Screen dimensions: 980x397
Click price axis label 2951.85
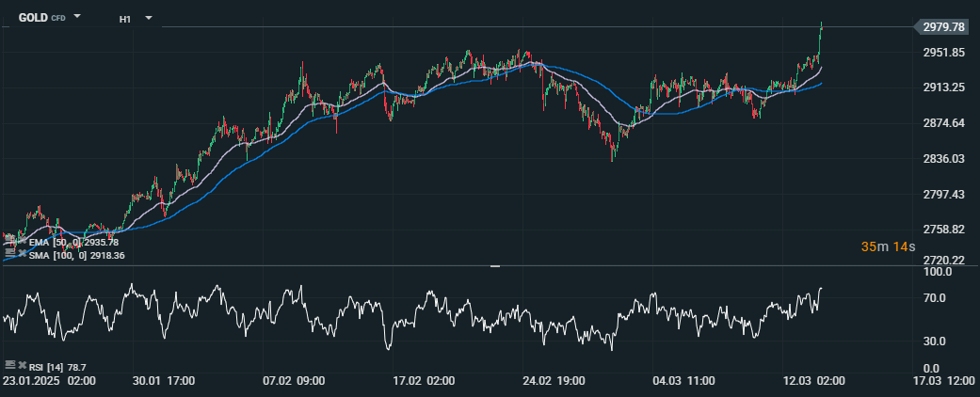click(x=943, y=52)
